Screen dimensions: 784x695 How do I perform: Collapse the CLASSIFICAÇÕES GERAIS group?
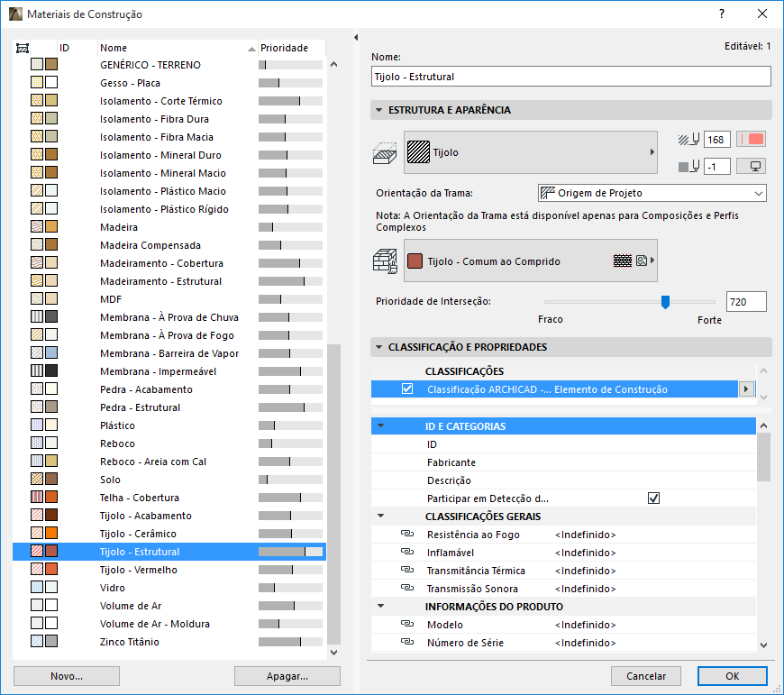pos(381,516)
